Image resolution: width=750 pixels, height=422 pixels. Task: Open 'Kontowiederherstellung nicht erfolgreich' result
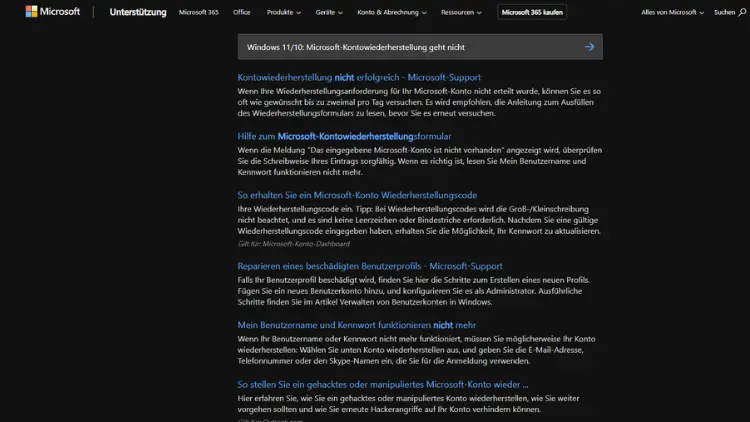pos(359,77)
